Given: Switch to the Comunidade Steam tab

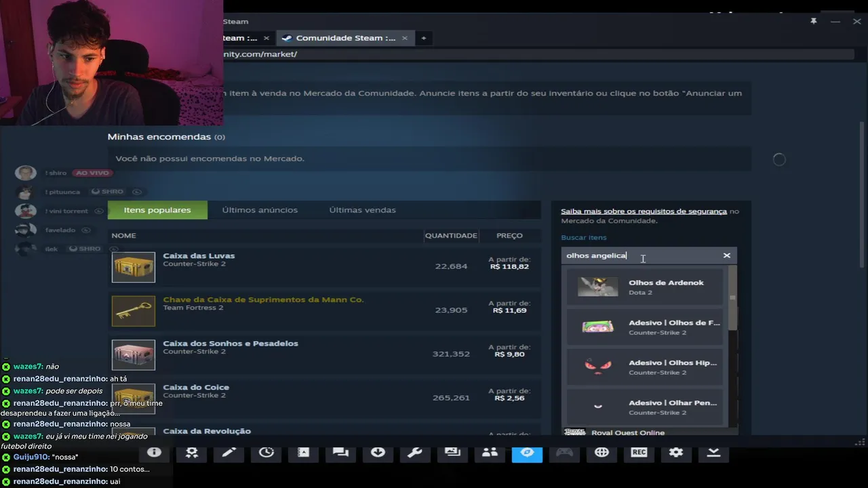Looking at the screenshot, I should 344,38.
